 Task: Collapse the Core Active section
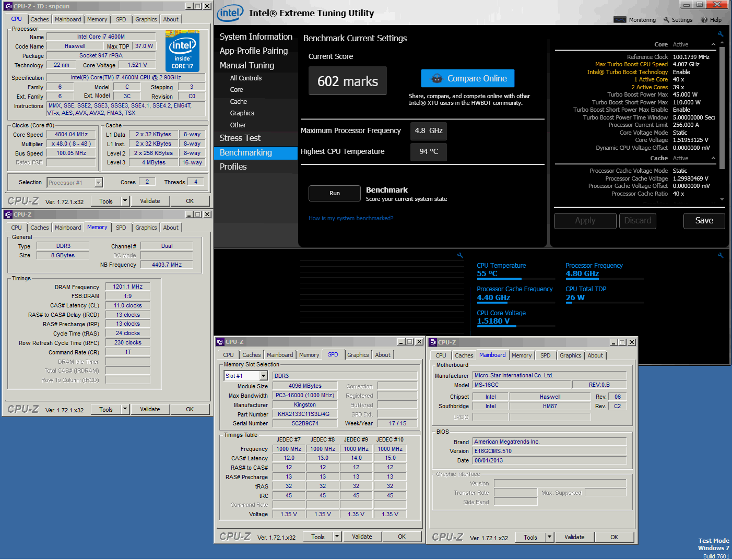713,44
